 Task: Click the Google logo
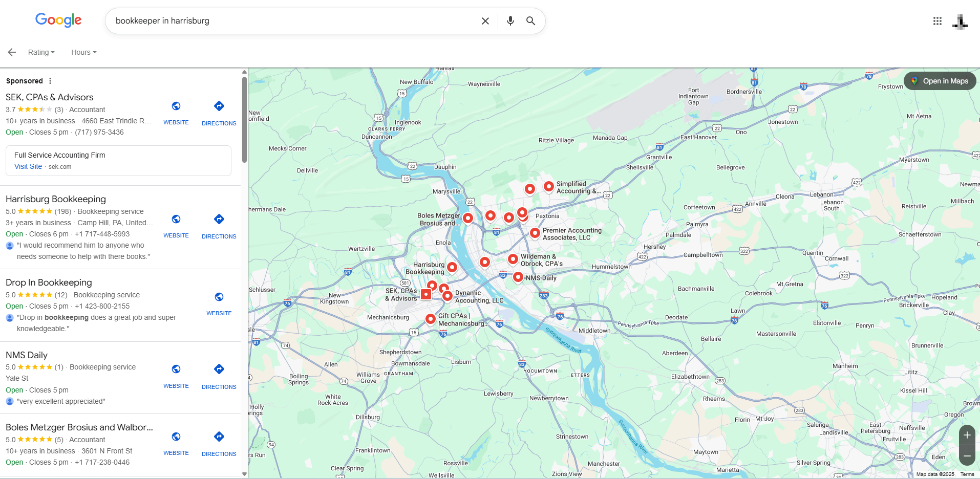click(x=58, y=20)
